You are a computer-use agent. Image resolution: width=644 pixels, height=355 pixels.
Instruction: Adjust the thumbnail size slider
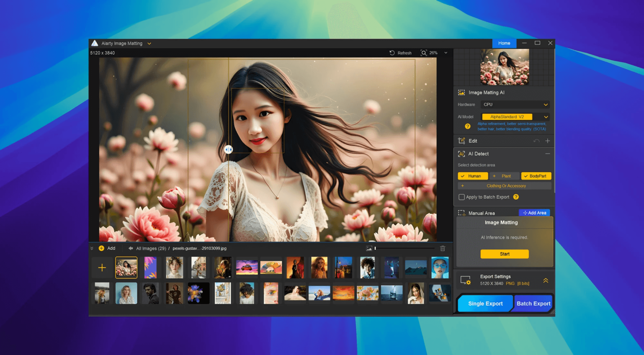click(375, 248)
